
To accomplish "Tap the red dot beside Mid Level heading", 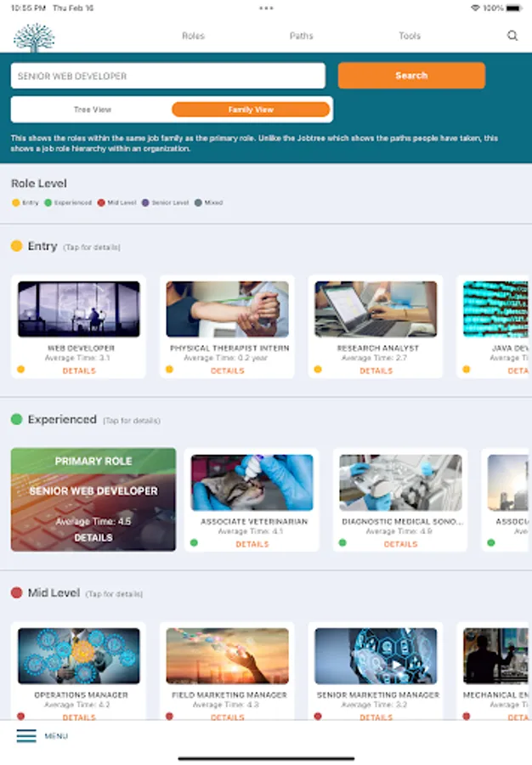I will 17,592.
